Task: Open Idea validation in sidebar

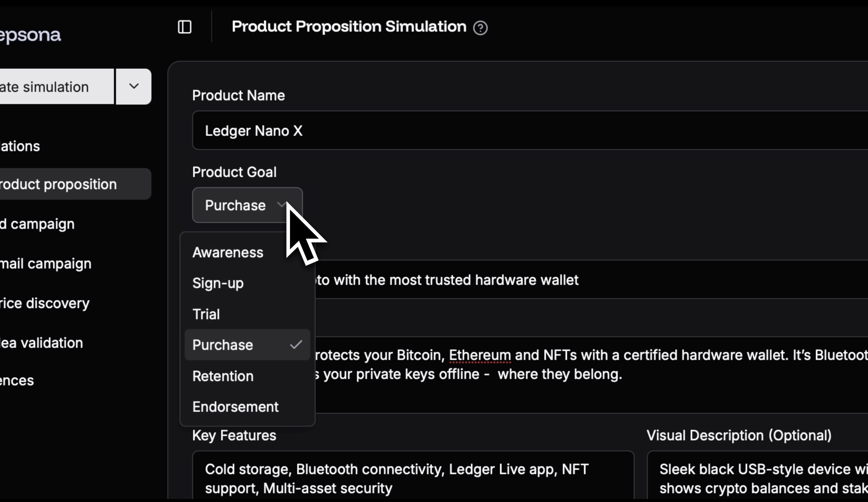Action: [x=41, y=343]
